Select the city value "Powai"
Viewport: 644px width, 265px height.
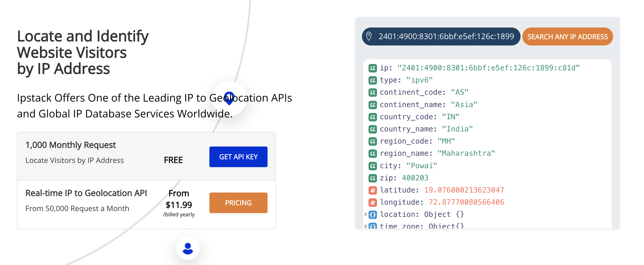pos(422,166)
